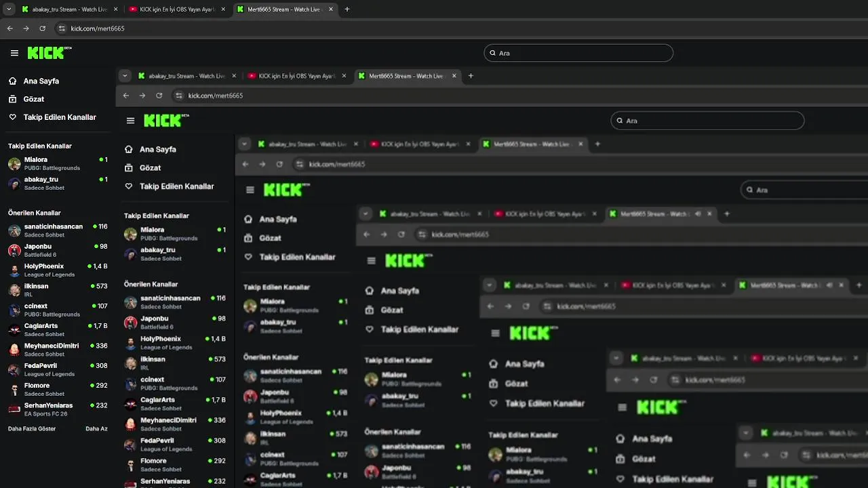The width and height of the screenshot is (868, 488).
Task: Close the abakay_tru Stream tab
Action: click(x=116, y=9)
